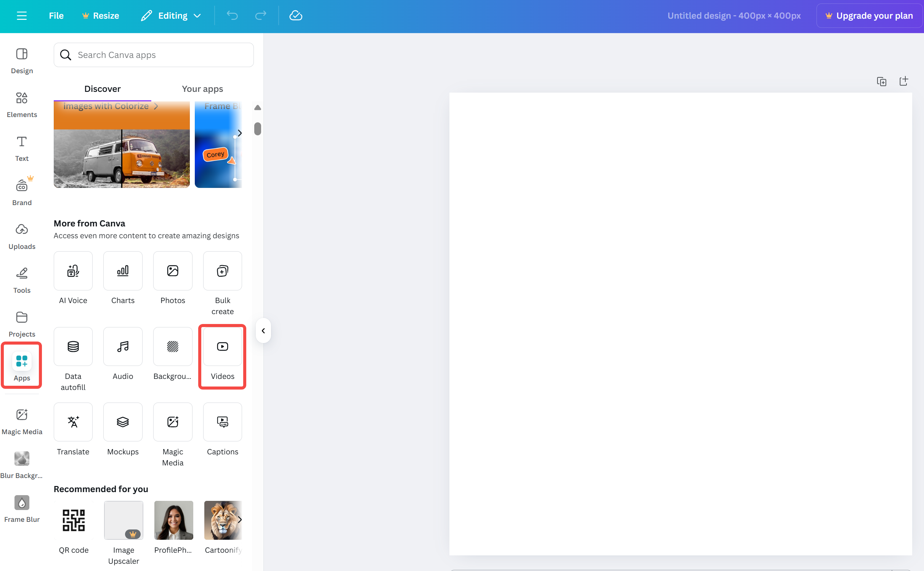Click the add page icon above canvas
924x571 pixels.
point(904,81)
